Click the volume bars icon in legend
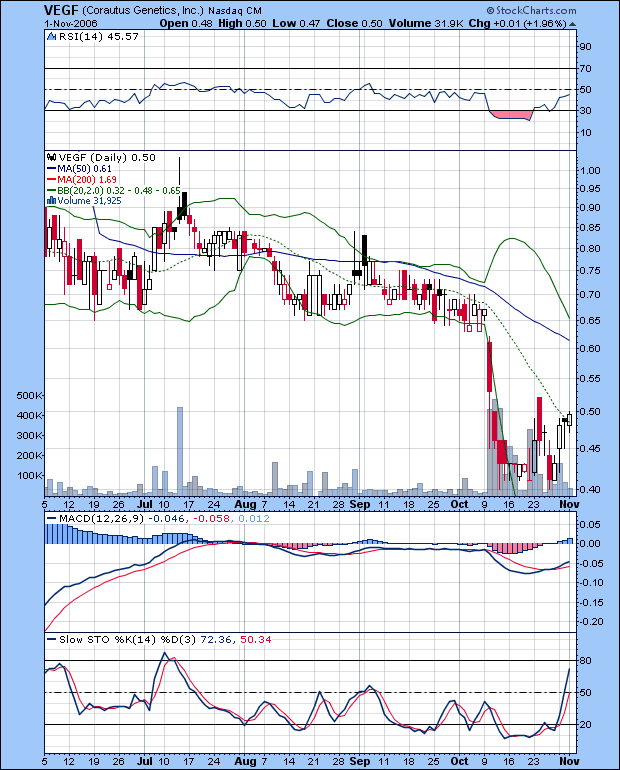 51,200
